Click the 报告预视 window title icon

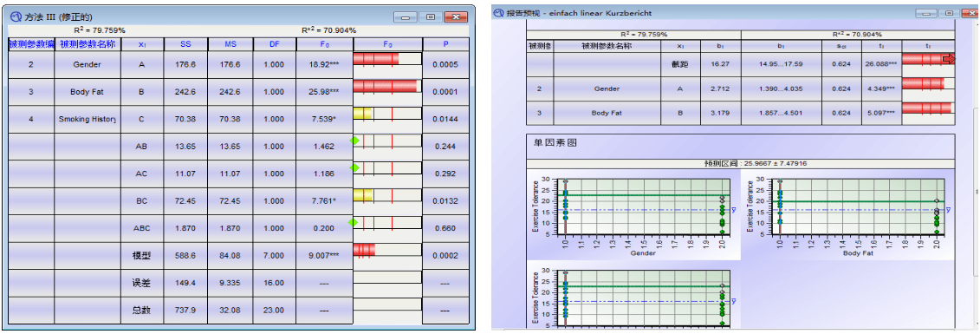496,12
